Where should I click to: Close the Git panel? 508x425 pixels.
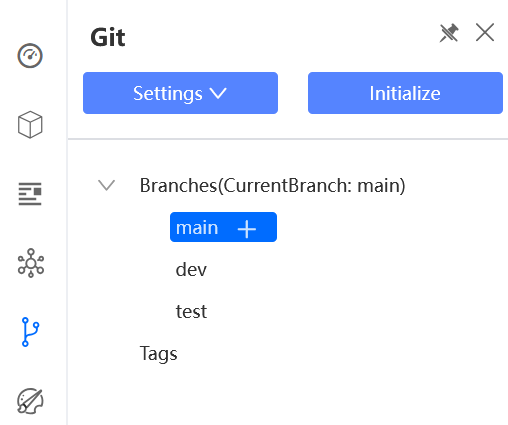[x=485, y=32]
